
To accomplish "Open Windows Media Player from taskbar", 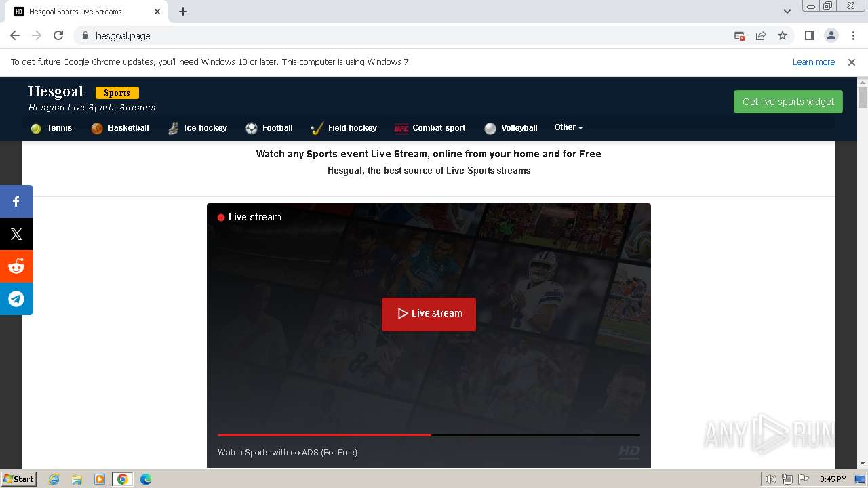I will pos(100,479).
